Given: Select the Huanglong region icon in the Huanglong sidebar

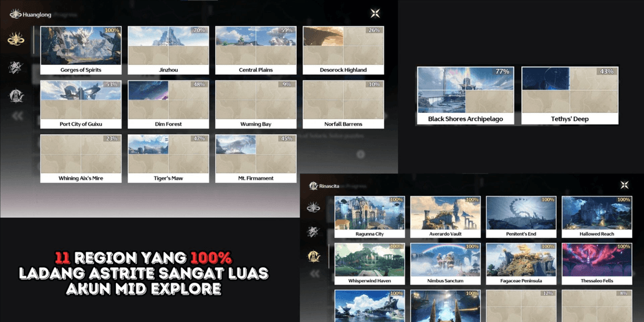Looking at the screenshot, I should point(16,39).
